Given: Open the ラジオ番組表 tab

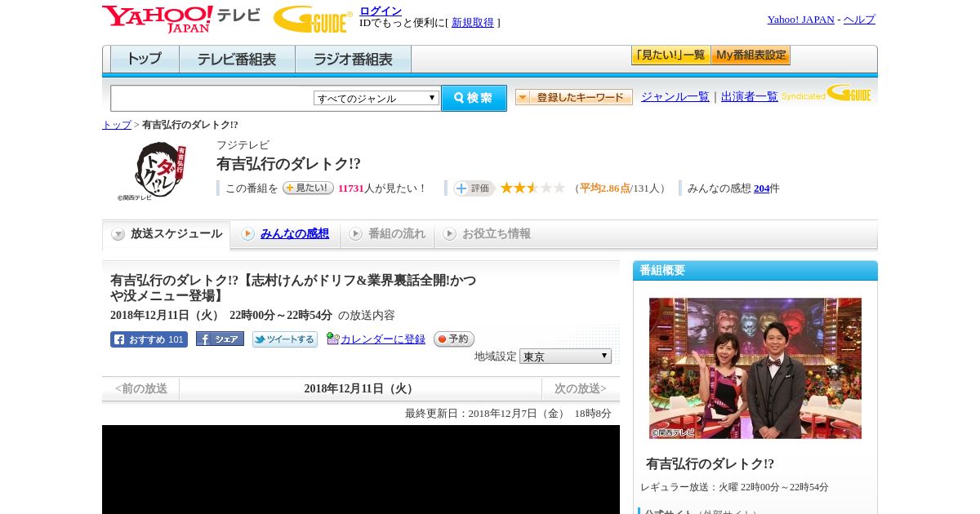Looking at the screenshot, I should pos(353,60).
